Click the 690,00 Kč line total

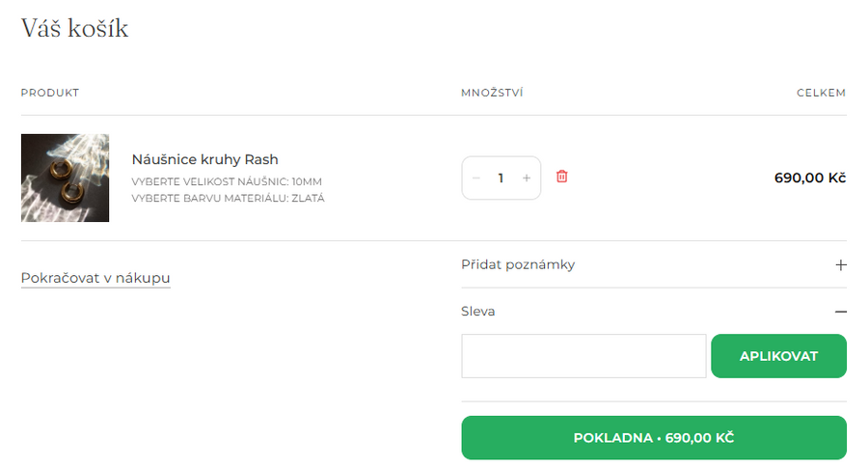tap(809, 179)
